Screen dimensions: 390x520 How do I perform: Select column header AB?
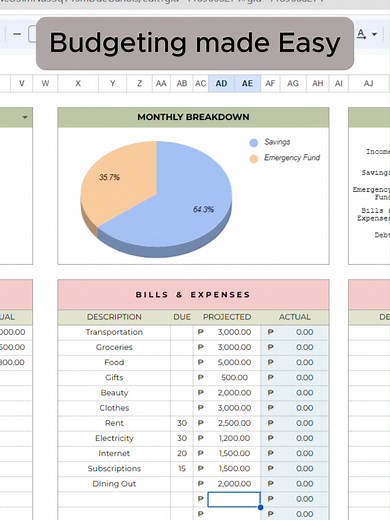coord(182,83)
